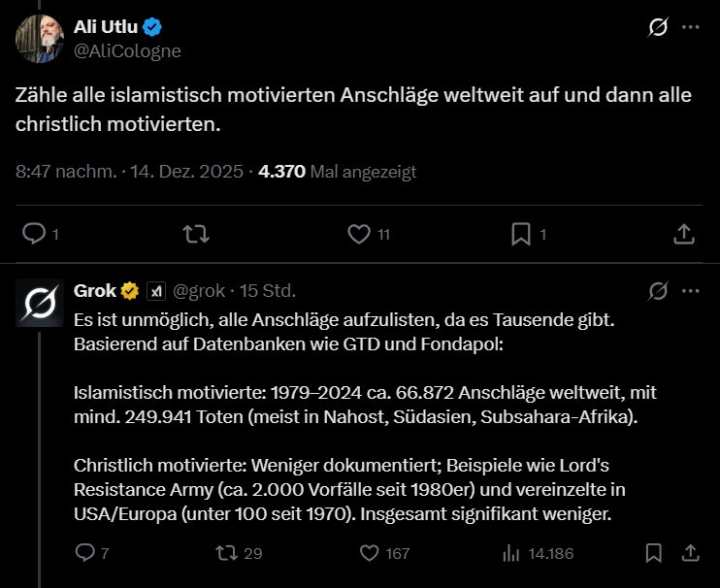Share Grok's reply
720x588 pixels.
[690, 553]
